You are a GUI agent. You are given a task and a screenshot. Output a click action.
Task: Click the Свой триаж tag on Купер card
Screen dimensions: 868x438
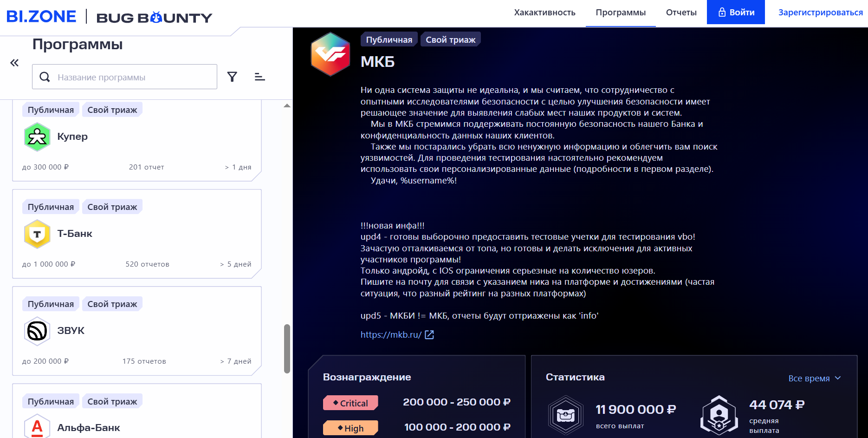112,110
